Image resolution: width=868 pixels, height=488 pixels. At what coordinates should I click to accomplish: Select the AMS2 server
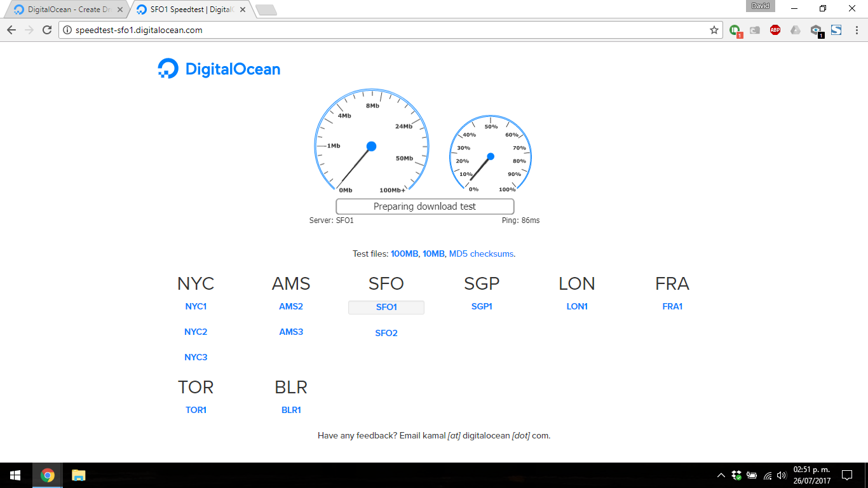[x=291, y=306]
